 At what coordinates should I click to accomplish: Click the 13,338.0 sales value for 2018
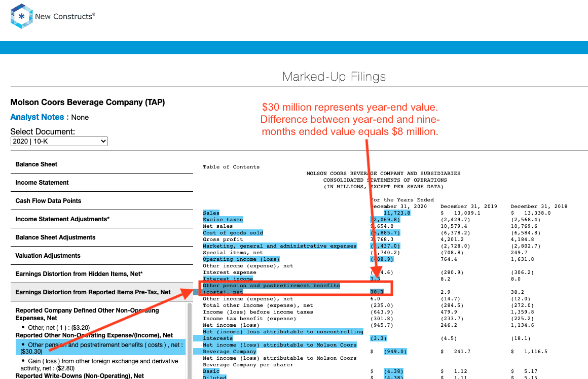(x=537, y=213)
